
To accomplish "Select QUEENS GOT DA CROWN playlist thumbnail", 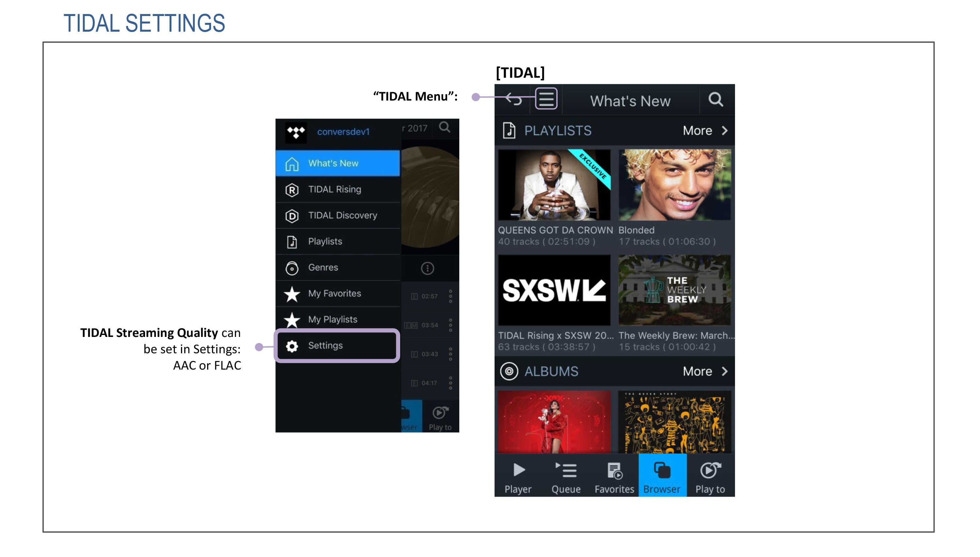I will click(555, 184).
